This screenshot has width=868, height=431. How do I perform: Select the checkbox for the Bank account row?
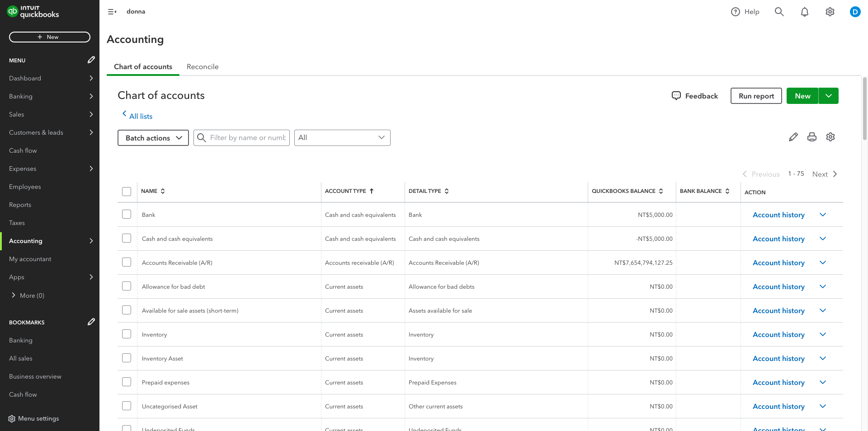(127, 214)
